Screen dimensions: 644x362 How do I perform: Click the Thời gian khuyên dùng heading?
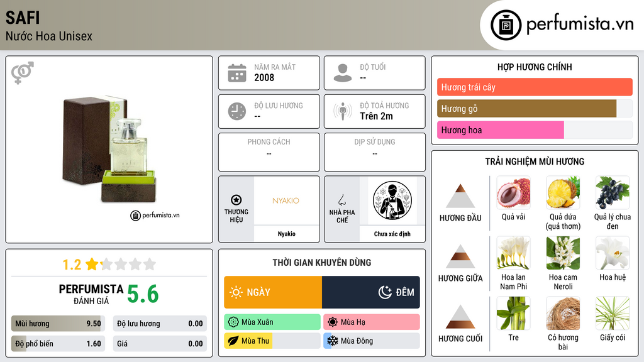[322, 263]
